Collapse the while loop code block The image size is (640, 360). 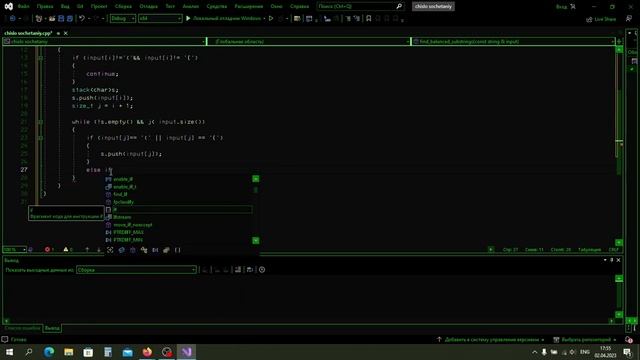pyautogui.click(x=40, y=122)
